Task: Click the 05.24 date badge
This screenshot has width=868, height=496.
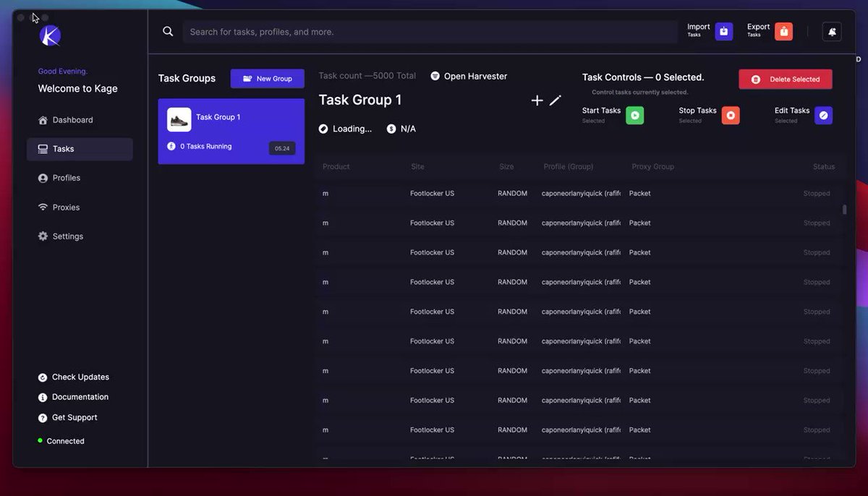Action: pyautogui.click(x=282, y=148)
